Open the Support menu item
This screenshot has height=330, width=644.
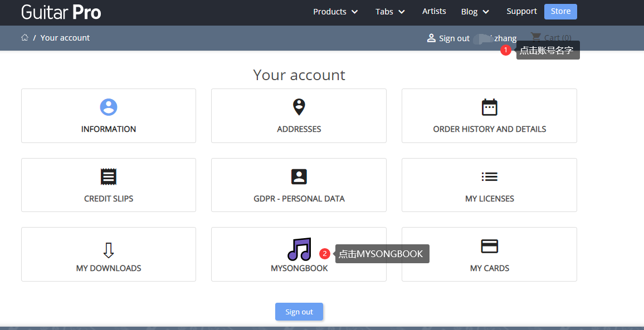[x=521, y=11]
